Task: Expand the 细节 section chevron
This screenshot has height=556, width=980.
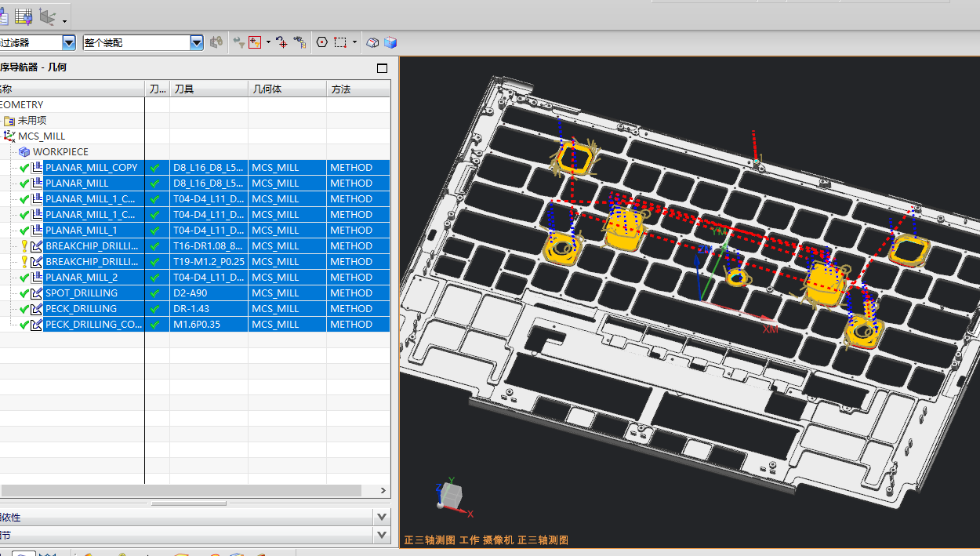Action: pyautogui.click(x=382, y=536)
